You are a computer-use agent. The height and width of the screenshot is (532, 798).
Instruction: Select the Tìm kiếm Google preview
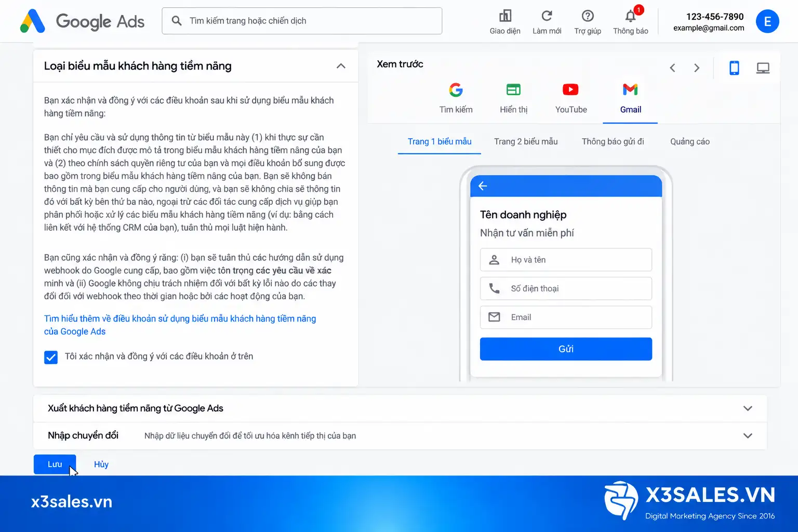(456, 98)
